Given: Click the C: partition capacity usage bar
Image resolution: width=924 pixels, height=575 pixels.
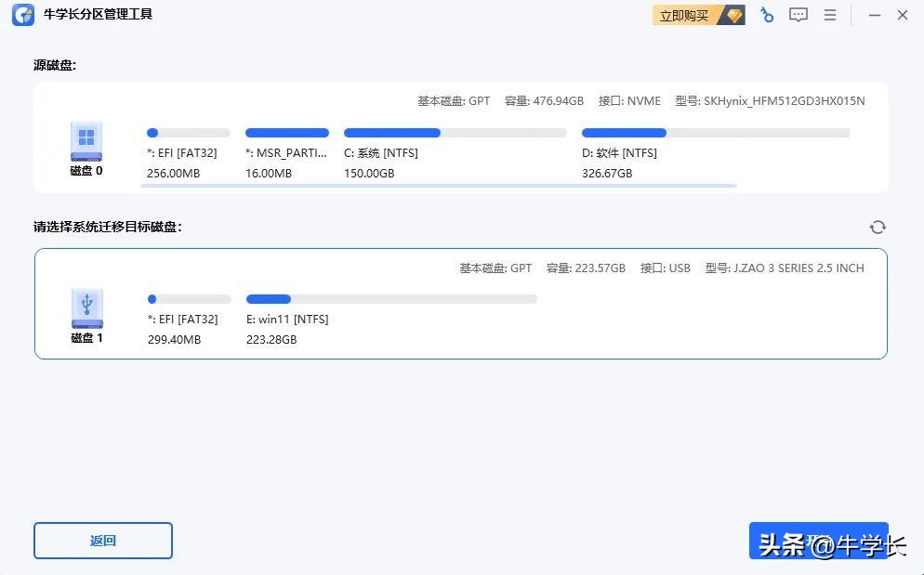Looking at the screenshot, I should 390,132.
